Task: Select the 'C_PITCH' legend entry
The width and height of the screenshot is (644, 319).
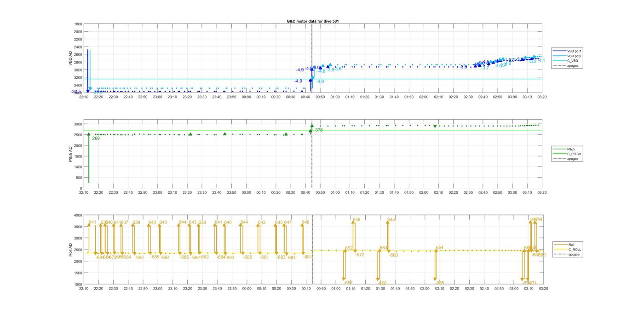Action: coord(574,154)
